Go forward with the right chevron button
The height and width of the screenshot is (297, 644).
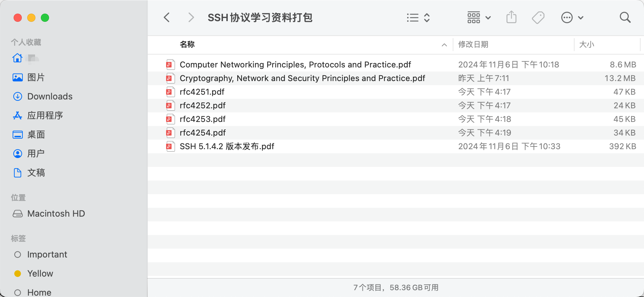(191, 17)
